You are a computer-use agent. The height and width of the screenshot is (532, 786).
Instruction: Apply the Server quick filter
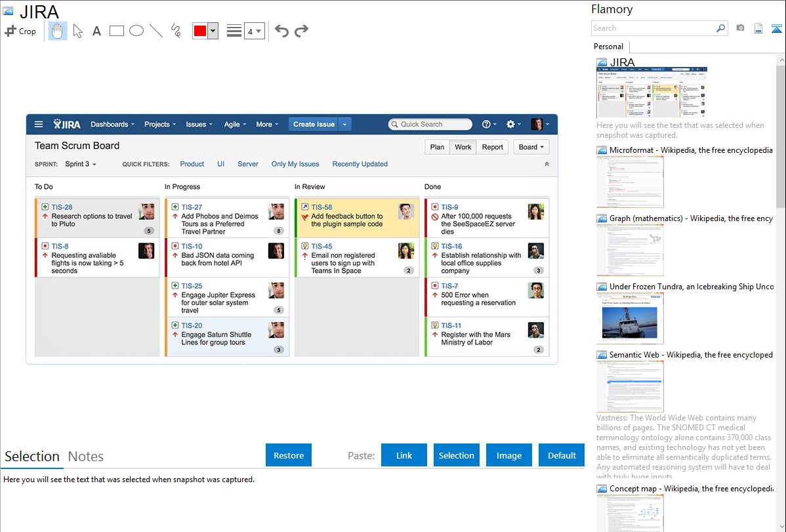click(x=247, y=164)
